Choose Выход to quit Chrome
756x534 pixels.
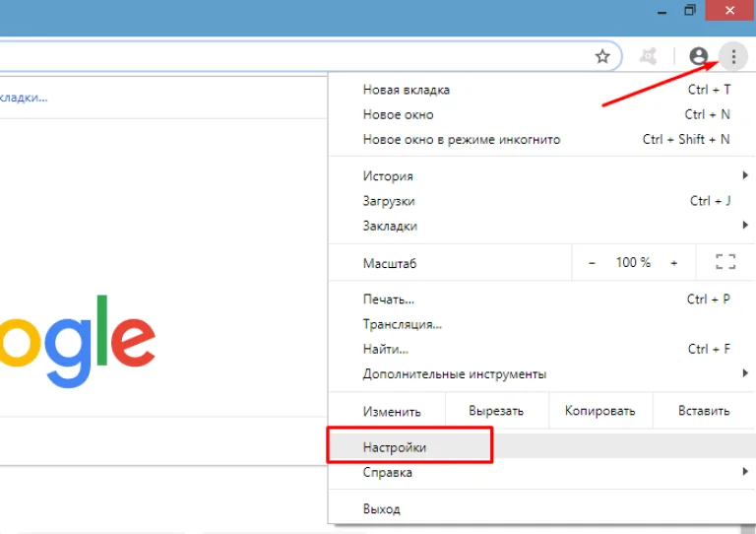click(541, 509)
